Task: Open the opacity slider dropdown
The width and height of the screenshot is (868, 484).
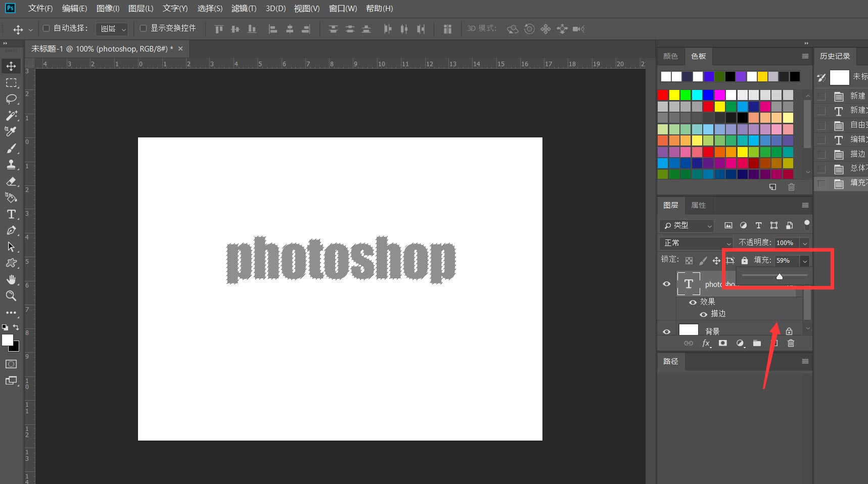Action: point(804,243)
